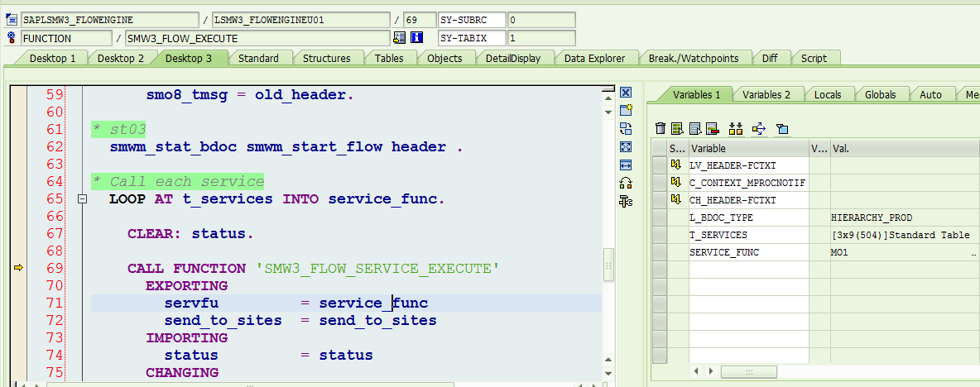Switch to the Desktop 1 tab
The width and height of the screenshot is (980, 387).
(52, 58)
